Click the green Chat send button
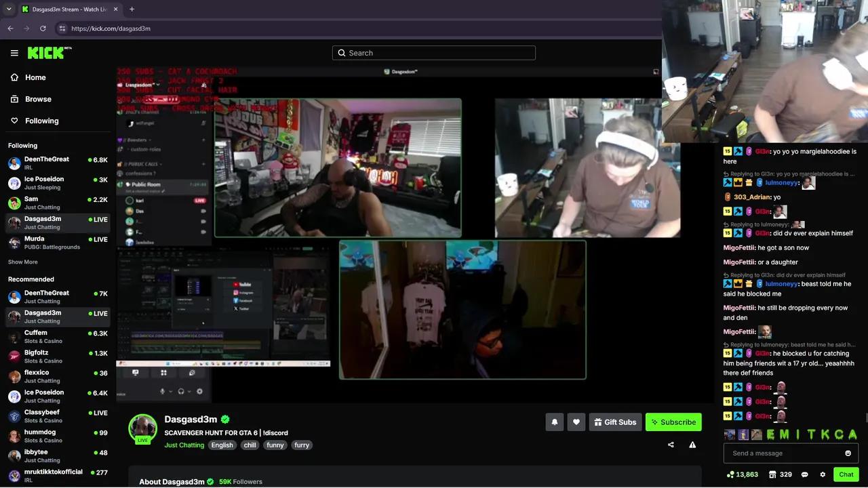868x488 pixels. coord(846,474)
